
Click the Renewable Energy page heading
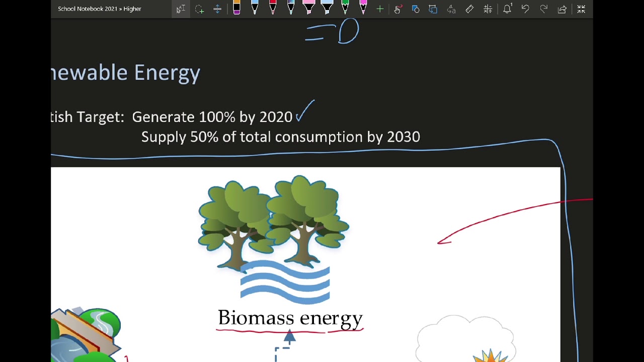pos(126,73)
